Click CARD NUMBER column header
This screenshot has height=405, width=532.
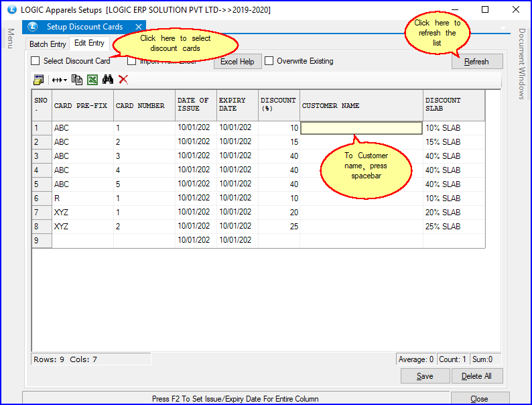[144, 105]
